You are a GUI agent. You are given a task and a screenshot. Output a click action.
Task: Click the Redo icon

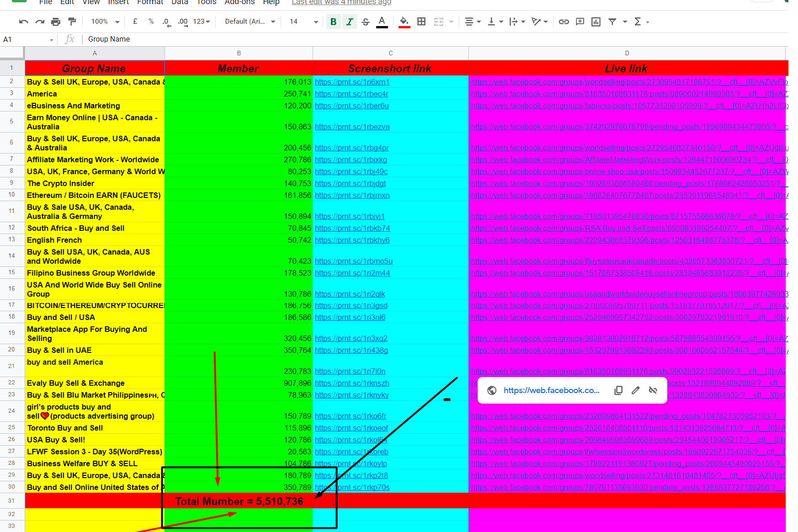(40, 21)
